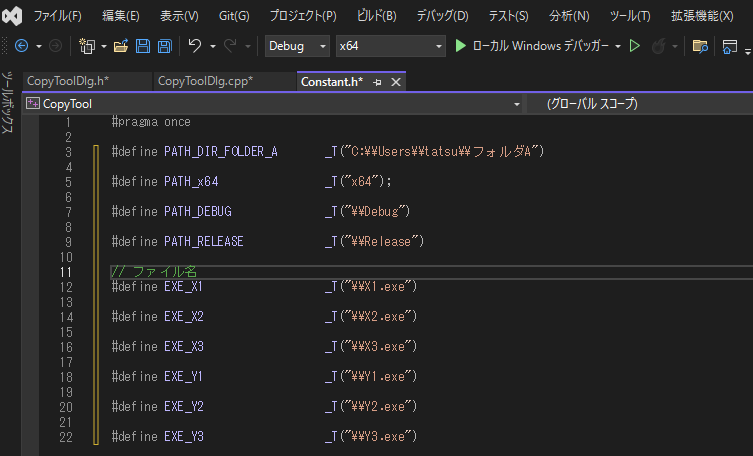This screenshot has height=456, width=753.
Task: Click the New Project toolbar icon
Action: coord(87,46)
